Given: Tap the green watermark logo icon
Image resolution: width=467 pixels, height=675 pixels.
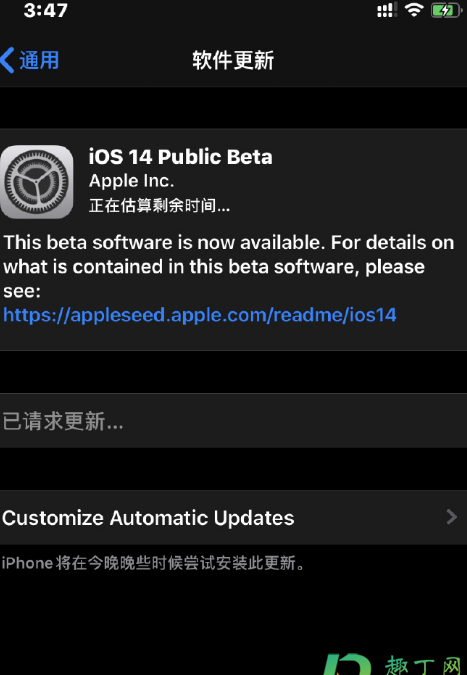Looking at the screenshot, I should coord(347,664).
